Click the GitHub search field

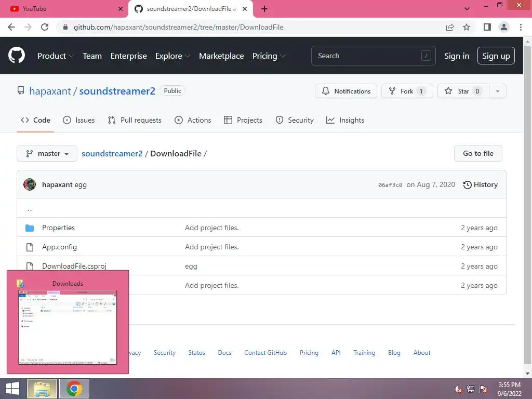click(x=373, y=56)
